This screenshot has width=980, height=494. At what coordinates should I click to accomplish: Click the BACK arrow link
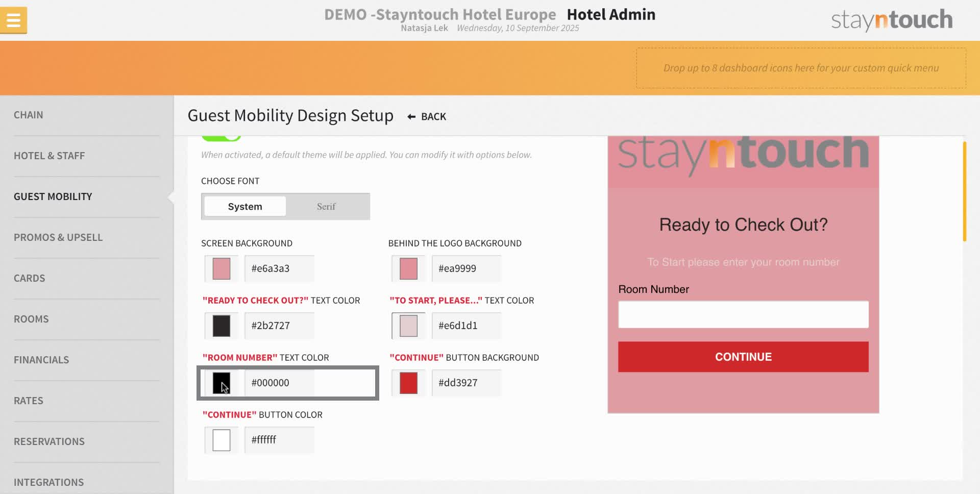(x=427, y=117)
